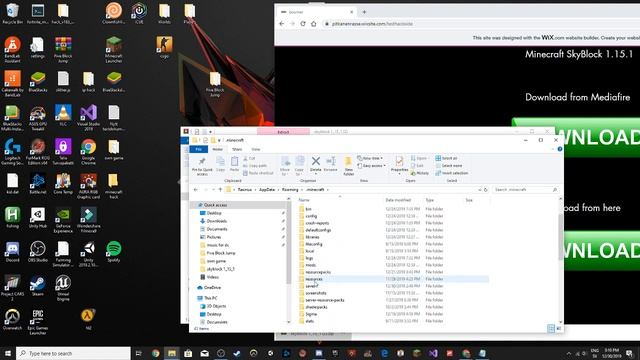Open the New item dropdown

370,158
